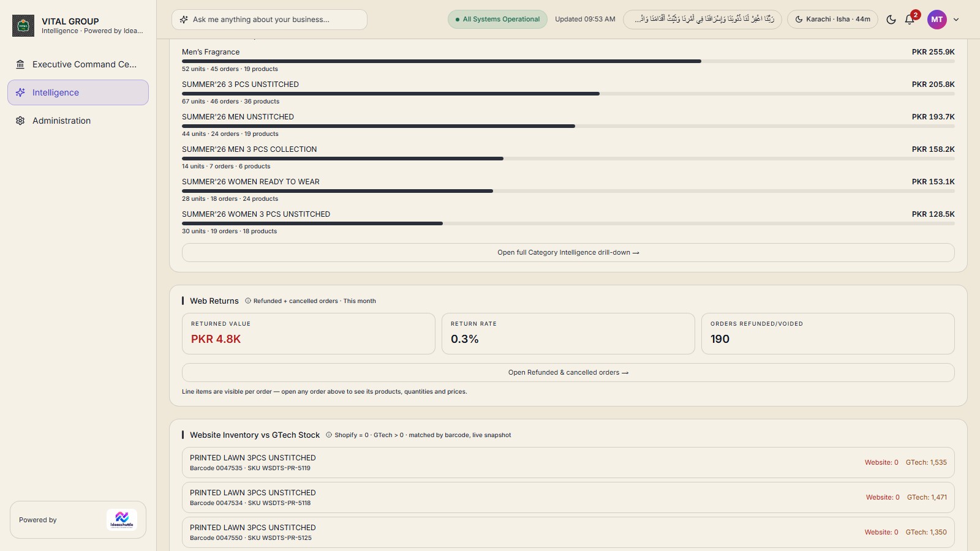Click the Website Inventory info icon

pyautogui.click(x=329, y=435)
